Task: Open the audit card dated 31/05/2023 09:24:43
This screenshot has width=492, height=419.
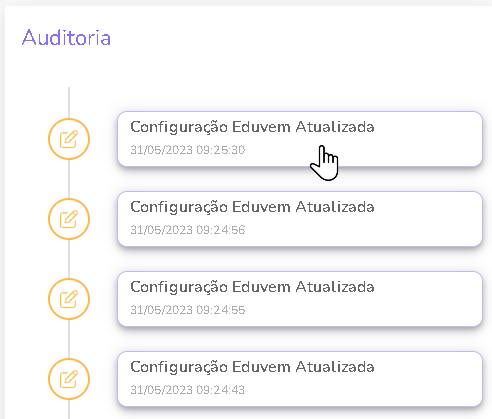Action: coord(300,379)
